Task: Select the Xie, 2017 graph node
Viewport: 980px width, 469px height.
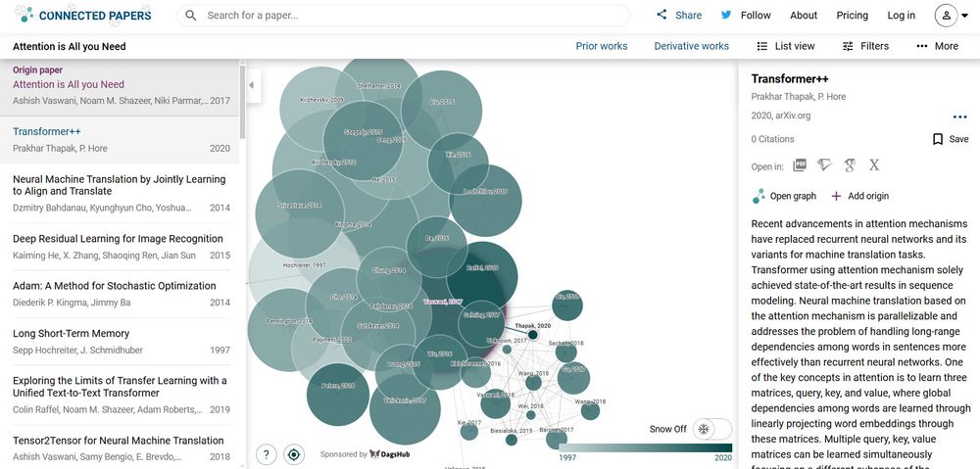Action: (469, 431)
